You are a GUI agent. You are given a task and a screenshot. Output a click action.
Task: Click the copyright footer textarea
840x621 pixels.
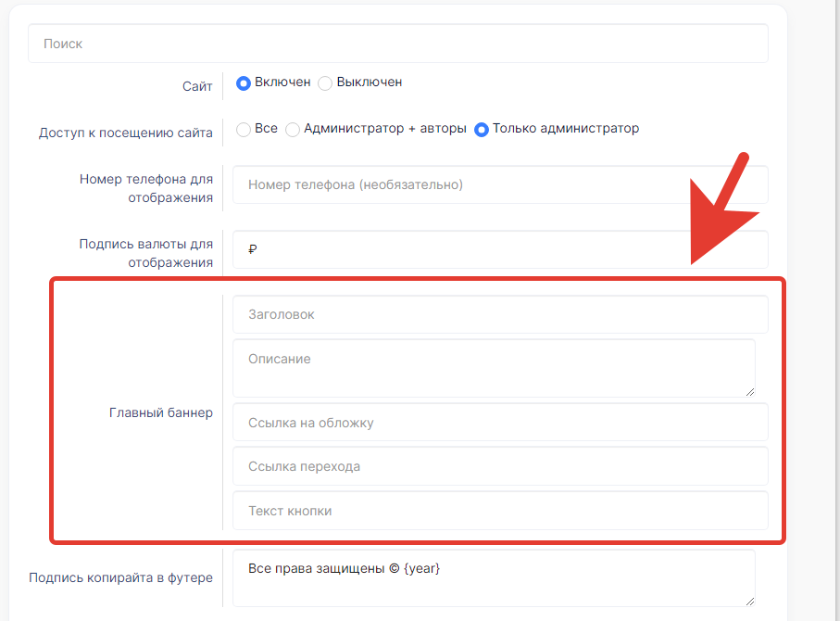click(x=494, y=578)
